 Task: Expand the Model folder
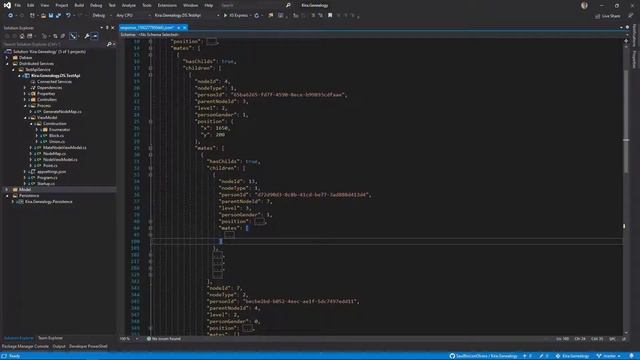pyautogui.click(x=7, y=189)
